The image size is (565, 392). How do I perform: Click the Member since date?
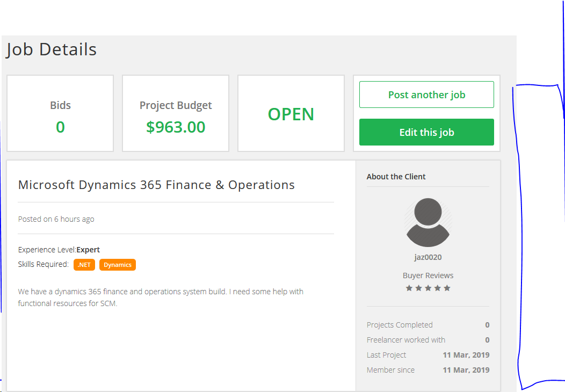(x=466, y=370)
